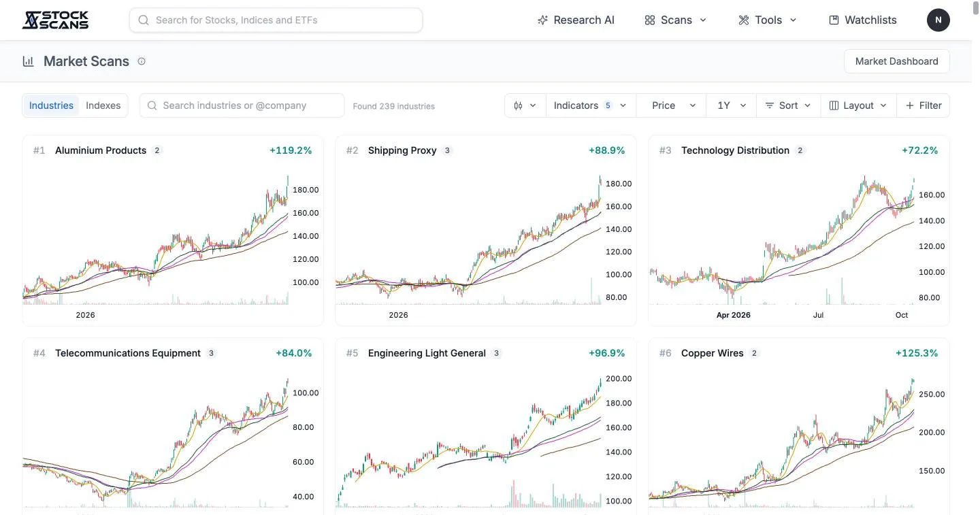Switch to the Industries tab
This screenshot has height=515, width=980.
51,105
